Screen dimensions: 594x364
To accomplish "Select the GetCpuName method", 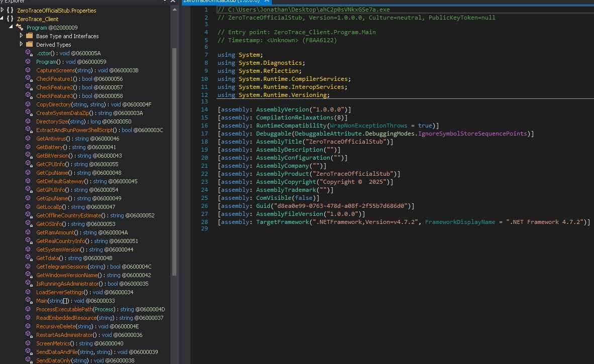I will [x=78, y=173].
